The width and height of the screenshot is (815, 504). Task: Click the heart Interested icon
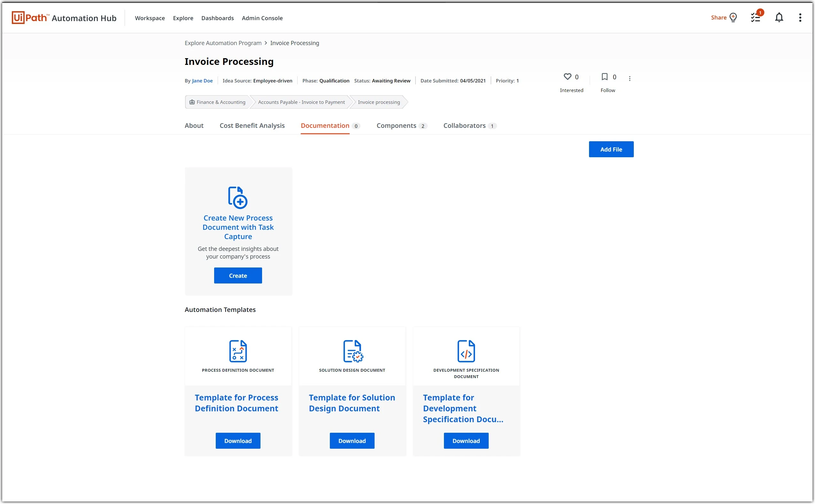[567, 77]
